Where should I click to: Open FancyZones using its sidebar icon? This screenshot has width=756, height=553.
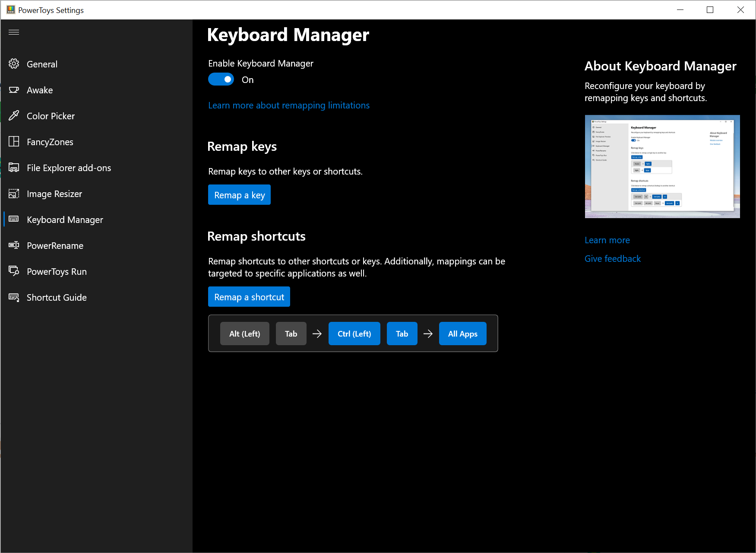14,142
